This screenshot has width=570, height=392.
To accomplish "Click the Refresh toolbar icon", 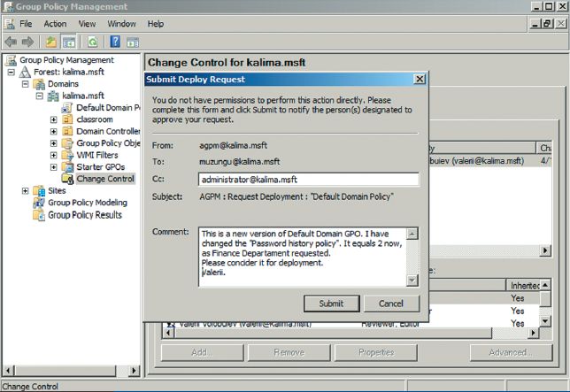I will coord(92,42).
